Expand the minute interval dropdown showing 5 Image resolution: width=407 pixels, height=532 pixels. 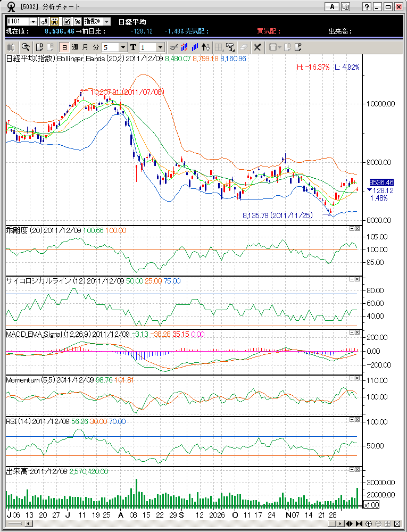pos(123,47)
